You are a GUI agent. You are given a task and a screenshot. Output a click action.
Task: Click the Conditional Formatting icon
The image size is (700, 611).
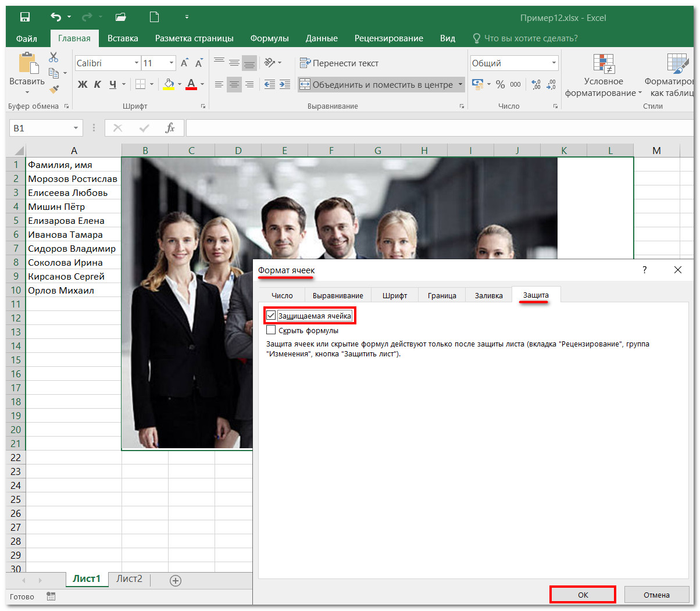coord(603,64)
